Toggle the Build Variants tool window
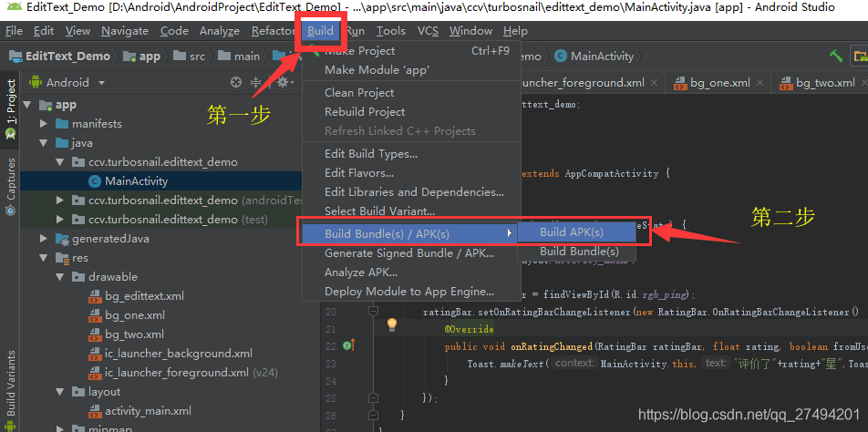 (10, 389)
